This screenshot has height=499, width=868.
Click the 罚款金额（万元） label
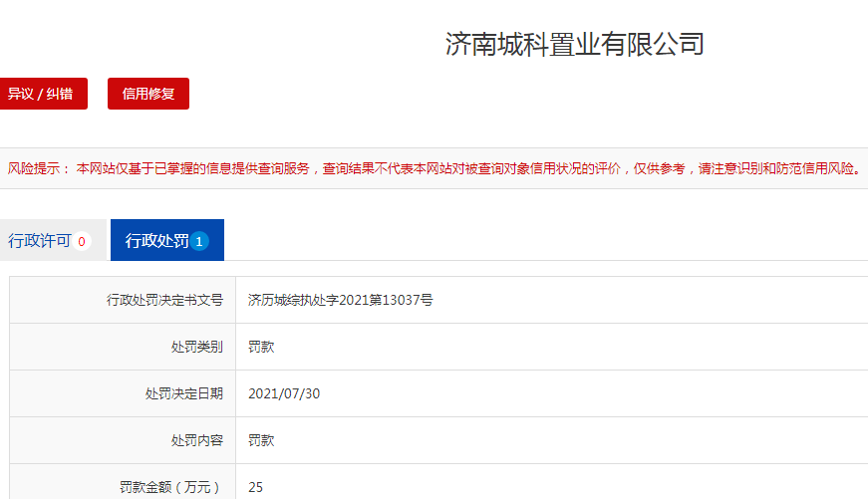point(170,487)
